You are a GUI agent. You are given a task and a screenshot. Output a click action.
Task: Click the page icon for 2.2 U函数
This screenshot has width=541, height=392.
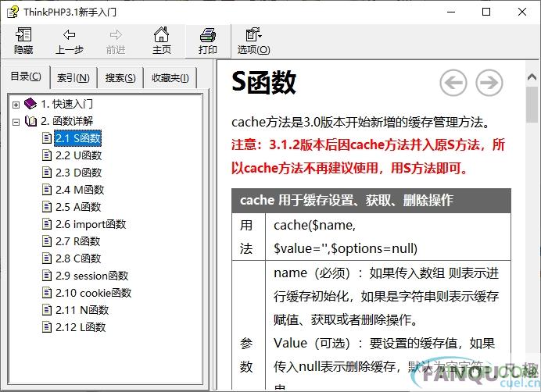click(x=47, y=155)
